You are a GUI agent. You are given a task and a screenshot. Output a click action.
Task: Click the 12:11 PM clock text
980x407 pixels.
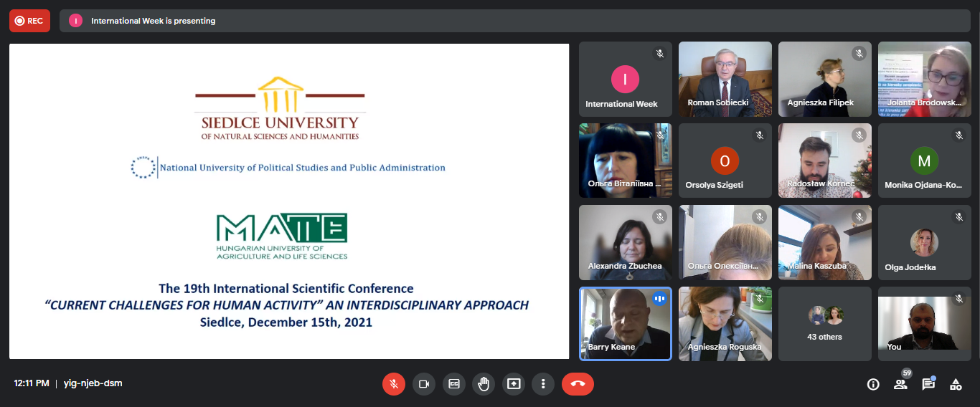(32, 383)
